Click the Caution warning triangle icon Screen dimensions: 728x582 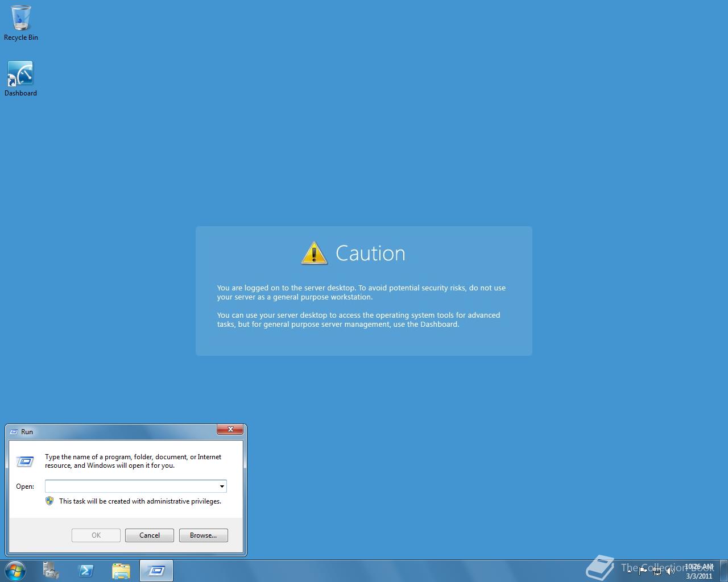[315, 253]
